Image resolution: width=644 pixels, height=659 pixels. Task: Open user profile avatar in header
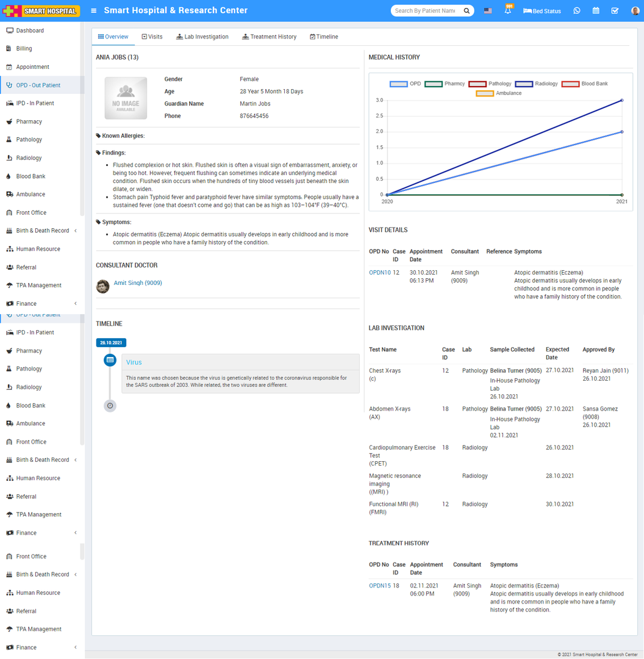[635, 11]
